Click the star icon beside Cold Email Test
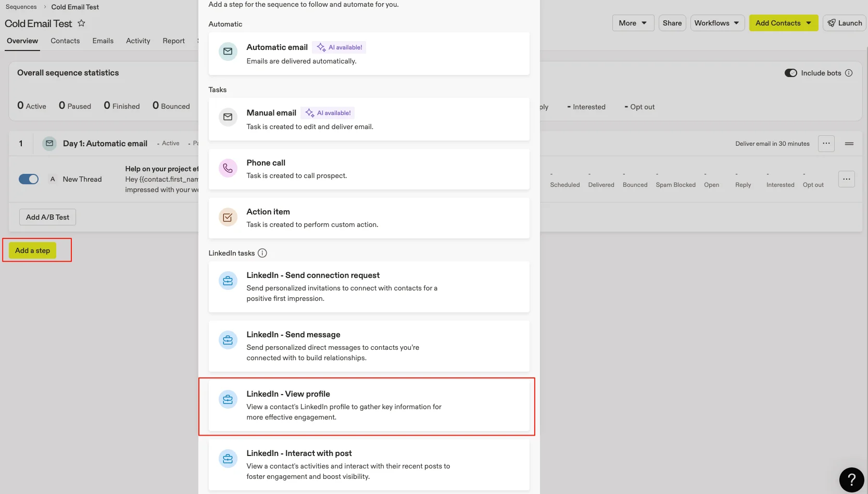This screenshot has height=494, width=868. click(x=81, y=23)
